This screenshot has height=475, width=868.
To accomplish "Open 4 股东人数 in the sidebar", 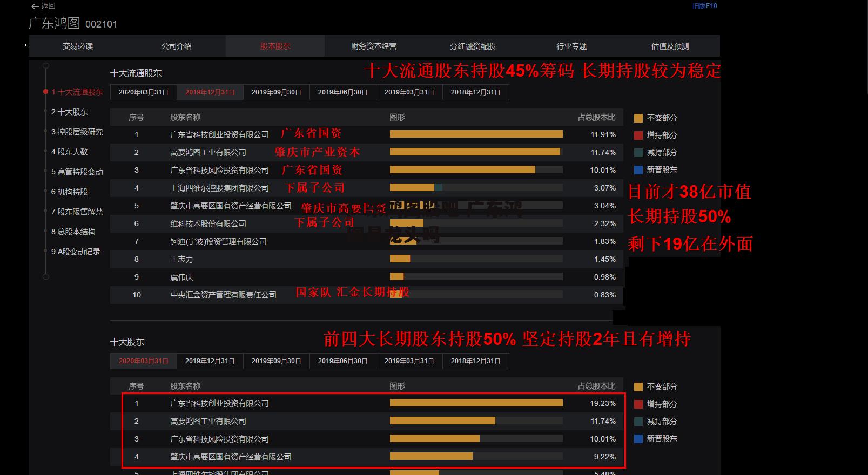I will (69, 152).
